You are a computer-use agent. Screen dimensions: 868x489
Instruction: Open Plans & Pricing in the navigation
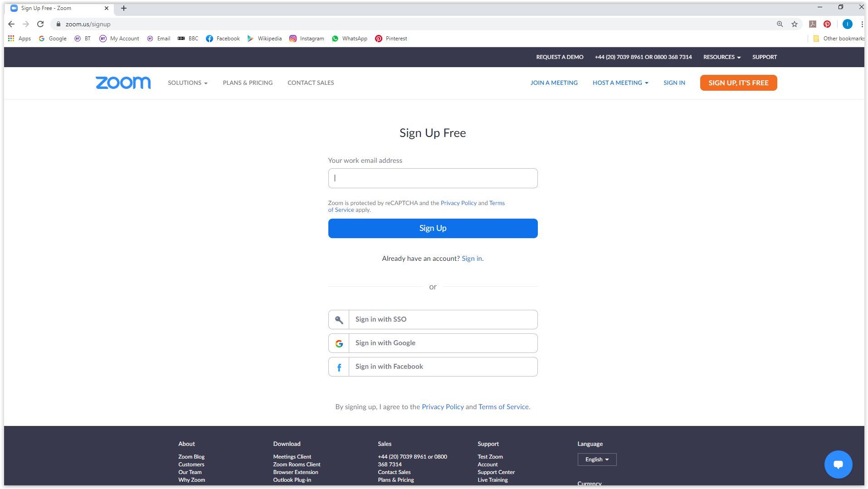[x=248, y=83]
